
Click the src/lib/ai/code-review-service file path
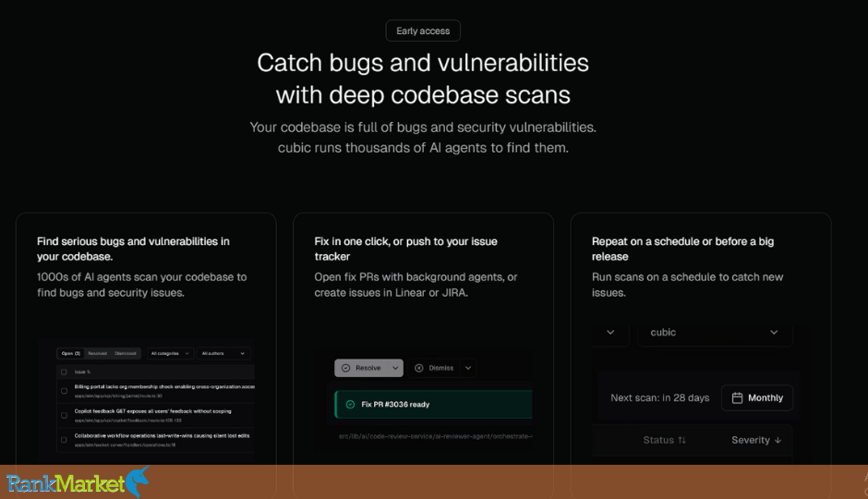pos(435,436)
